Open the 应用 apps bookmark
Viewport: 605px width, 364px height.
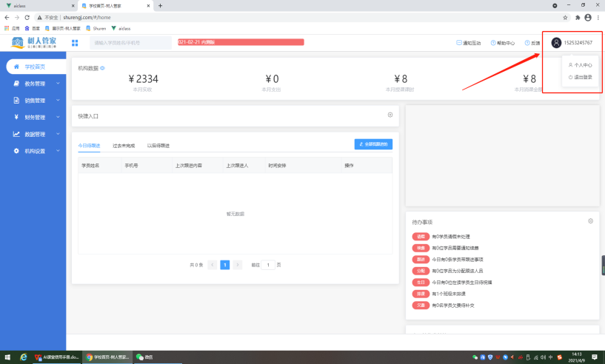[12, 28]
